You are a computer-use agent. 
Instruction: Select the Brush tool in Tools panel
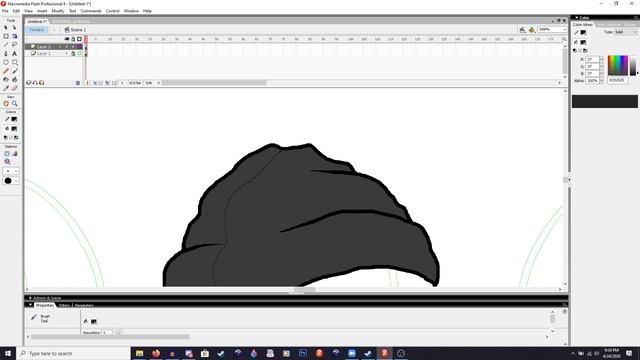tap(15, 71)
